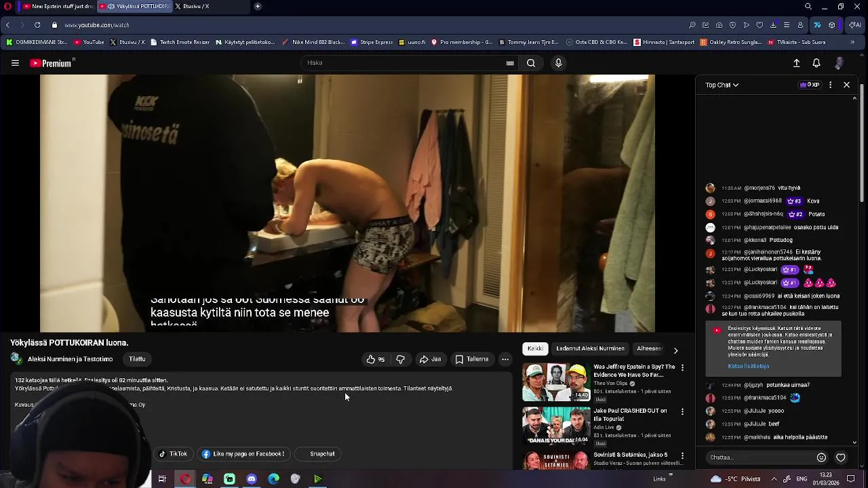
Task: Dislike the video with thumbs down
Action: 400,359
